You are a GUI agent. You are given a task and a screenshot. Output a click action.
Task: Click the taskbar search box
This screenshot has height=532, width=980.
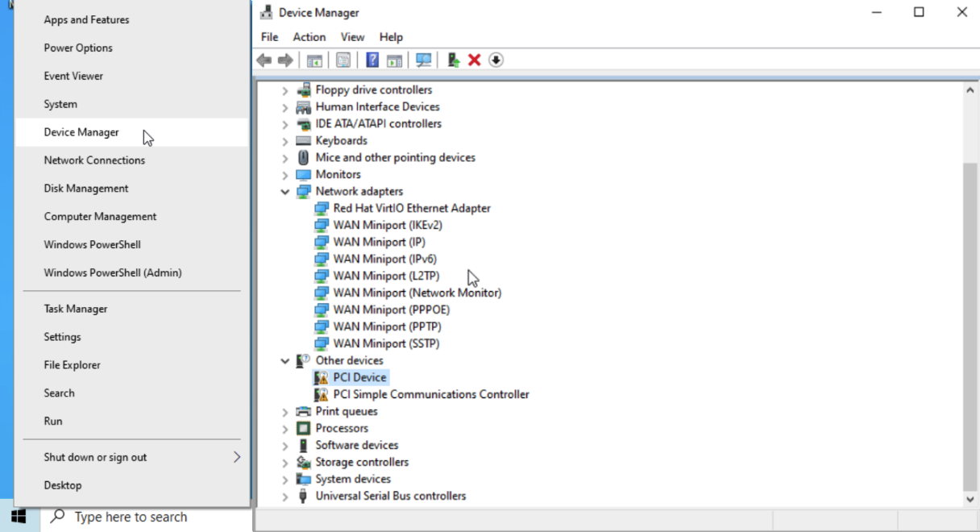coord(129,517)
